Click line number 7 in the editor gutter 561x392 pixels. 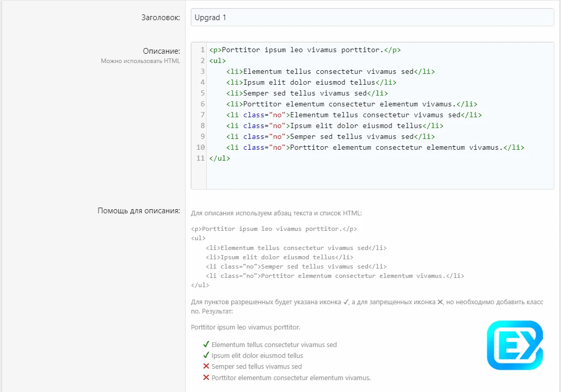(202, 115)
